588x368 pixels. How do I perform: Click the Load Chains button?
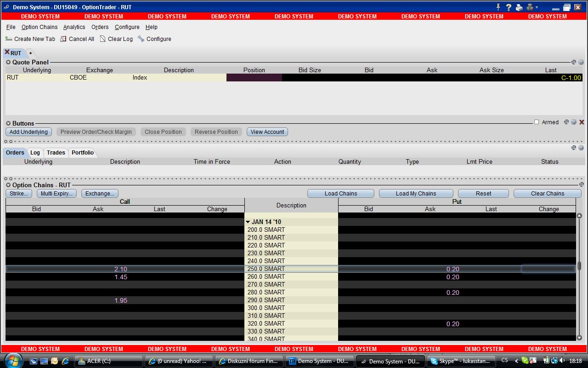(341, 194)
